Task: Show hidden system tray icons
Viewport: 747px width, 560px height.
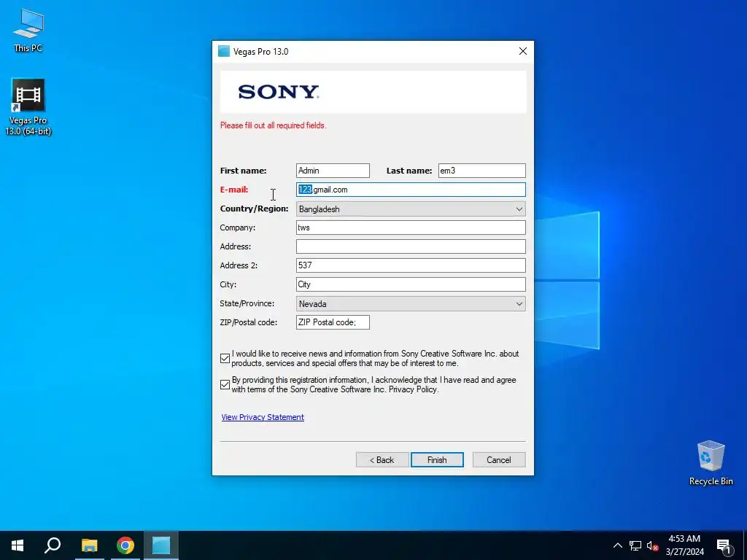Action: [x=617, y=545]
